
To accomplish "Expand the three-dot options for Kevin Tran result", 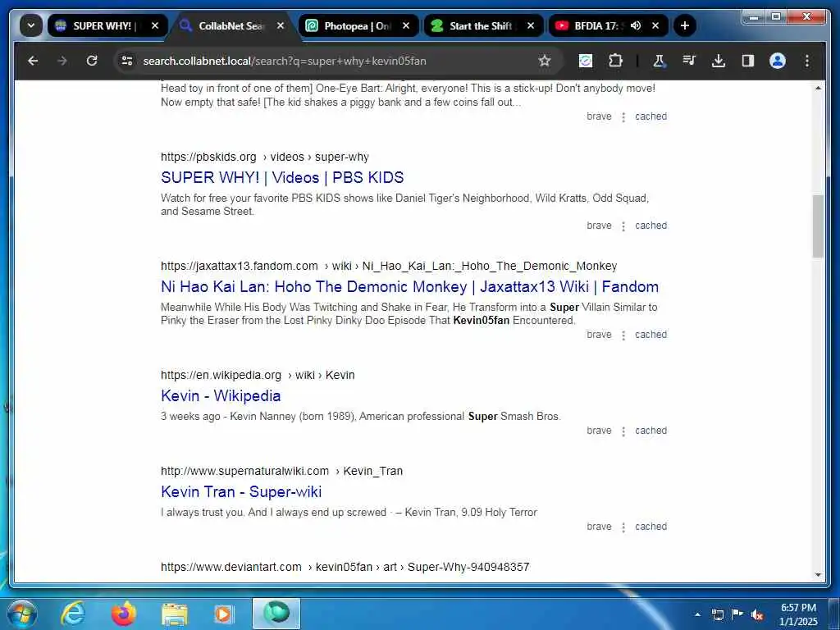I will click(x=623, y=527).
